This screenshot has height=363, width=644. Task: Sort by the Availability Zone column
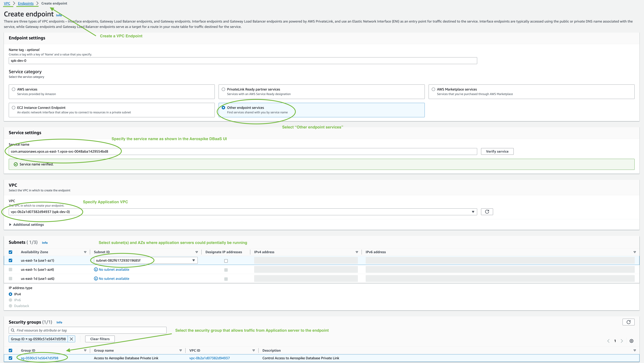[85, 252]
